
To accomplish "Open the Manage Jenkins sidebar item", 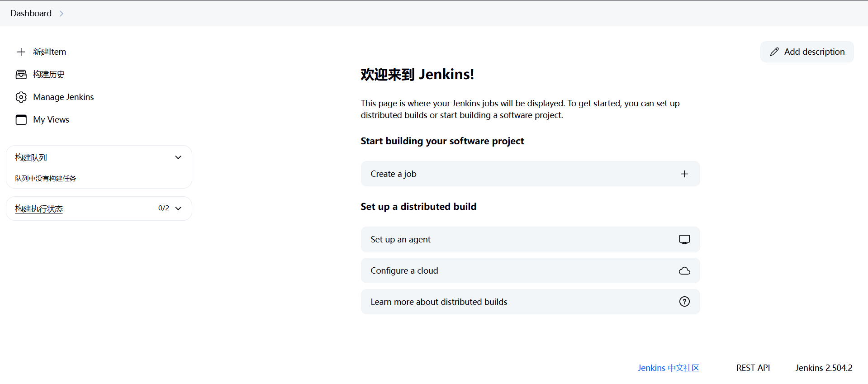I will pos(63,97).
